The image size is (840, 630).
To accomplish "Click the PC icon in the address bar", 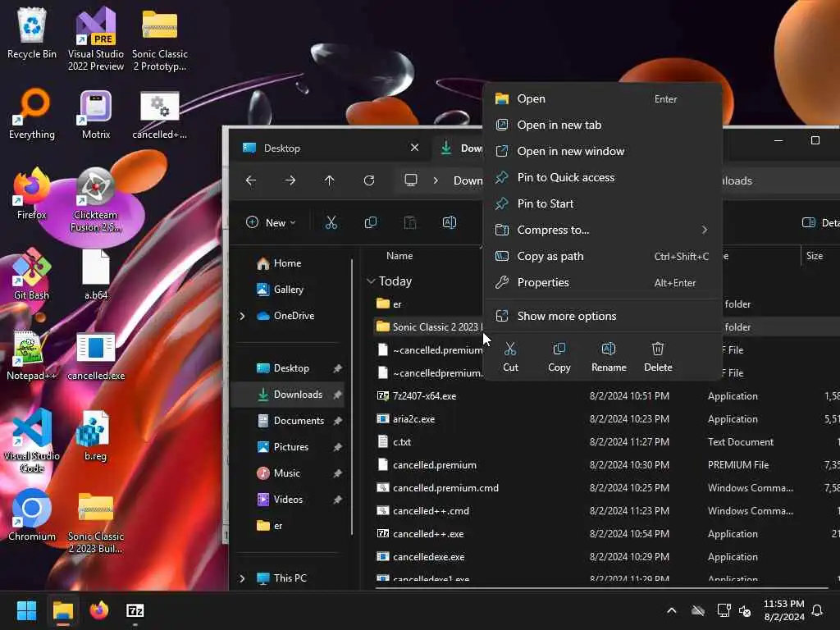I will coord(411,180).
